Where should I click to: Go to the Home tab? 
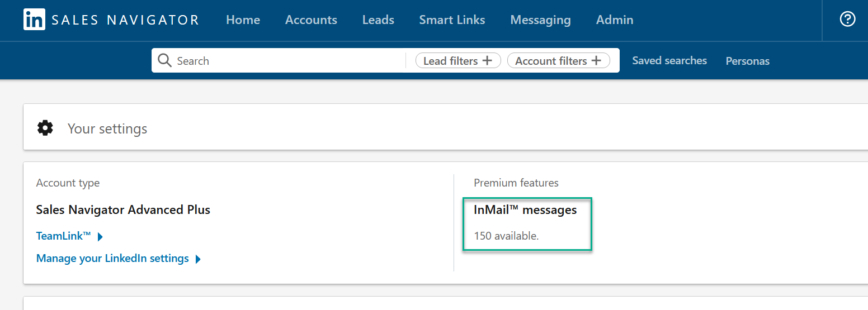click(243, 20)
